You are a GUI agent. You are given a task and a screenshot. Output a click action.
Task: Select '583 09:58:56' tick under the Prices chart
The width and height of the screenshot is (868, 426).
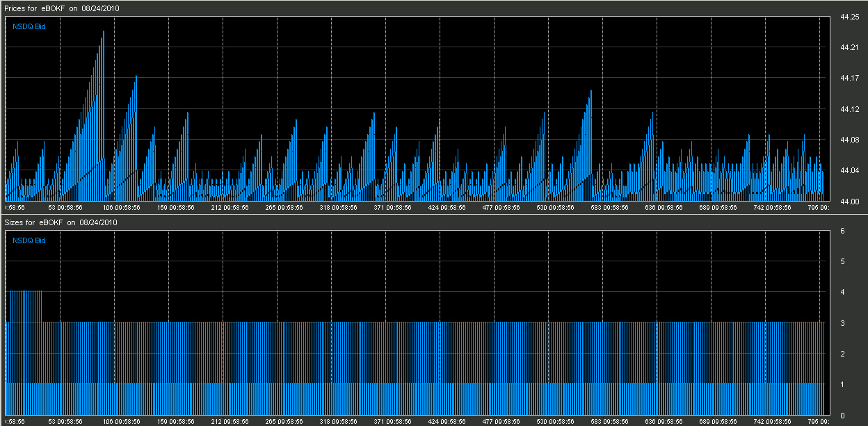[x=611, y=207]
